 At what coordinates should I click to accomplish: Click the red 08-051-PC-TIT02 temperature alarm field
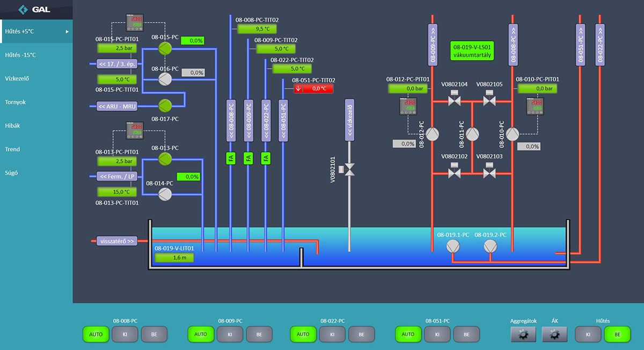(x=313, y=89)
